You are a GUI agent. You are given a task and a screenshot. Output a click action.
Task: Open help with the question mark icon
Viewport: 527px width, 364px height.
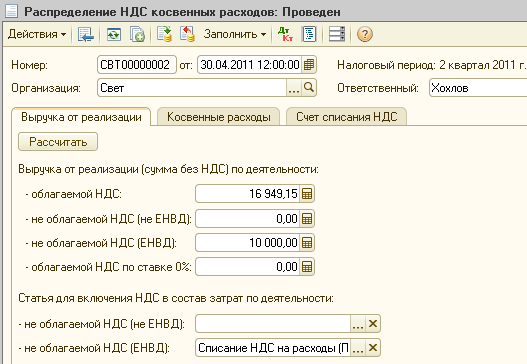[x=365, y=34]
